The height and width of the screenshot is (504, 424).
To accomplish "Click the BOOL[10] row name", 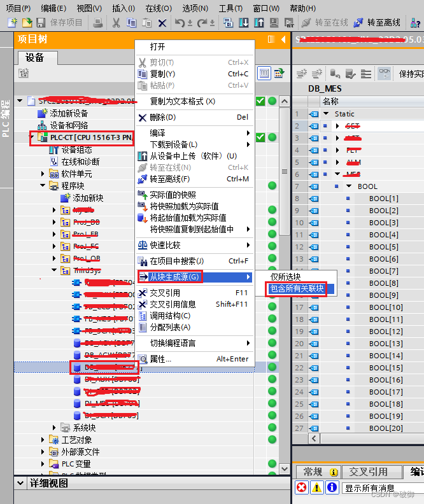I will coord(386,307).
